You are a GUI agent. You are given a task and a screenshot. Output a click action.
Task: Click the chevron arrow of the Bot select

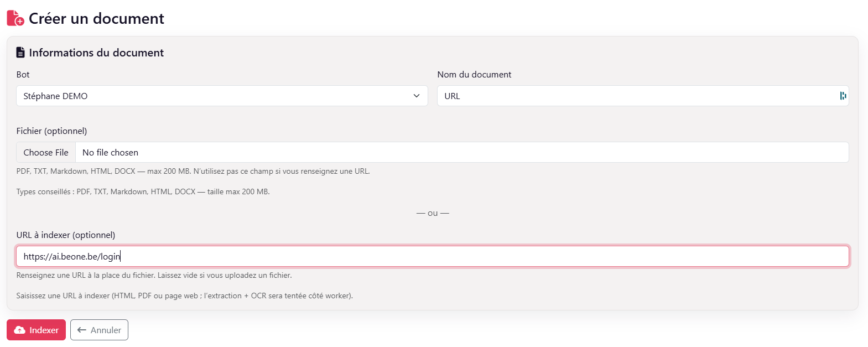pos(417,96)
